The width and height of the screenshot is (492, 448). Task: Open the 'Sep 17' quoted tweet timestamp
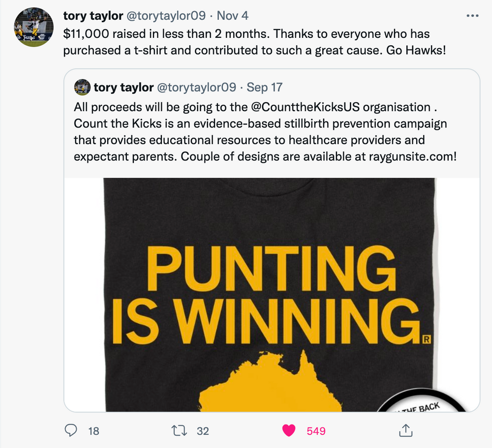tap(265, 88)
